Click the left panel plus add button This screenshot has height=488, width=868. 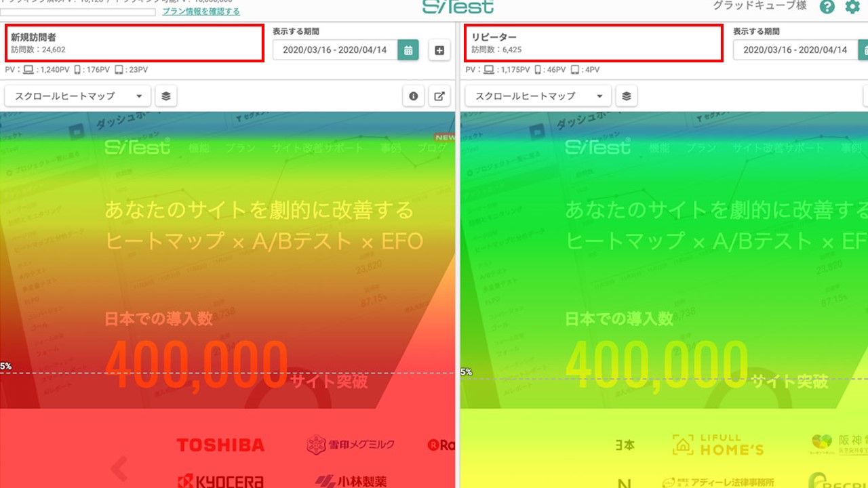tap(439, 50)
